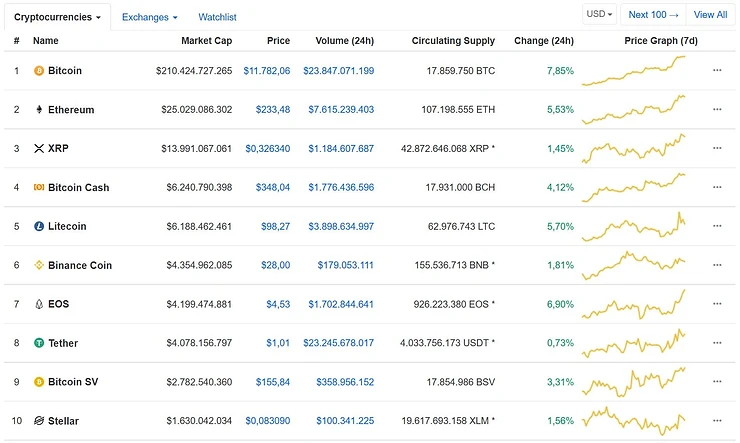Open the three-dot menu for EOS row

pyautogui.click(x=717, y=304)
